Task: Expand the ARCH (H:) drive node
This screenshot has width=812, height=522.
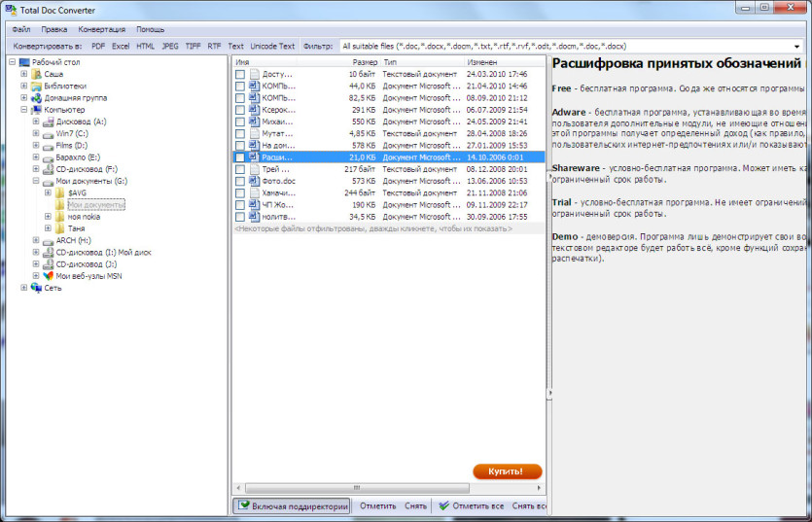Action: pos(36,240)
